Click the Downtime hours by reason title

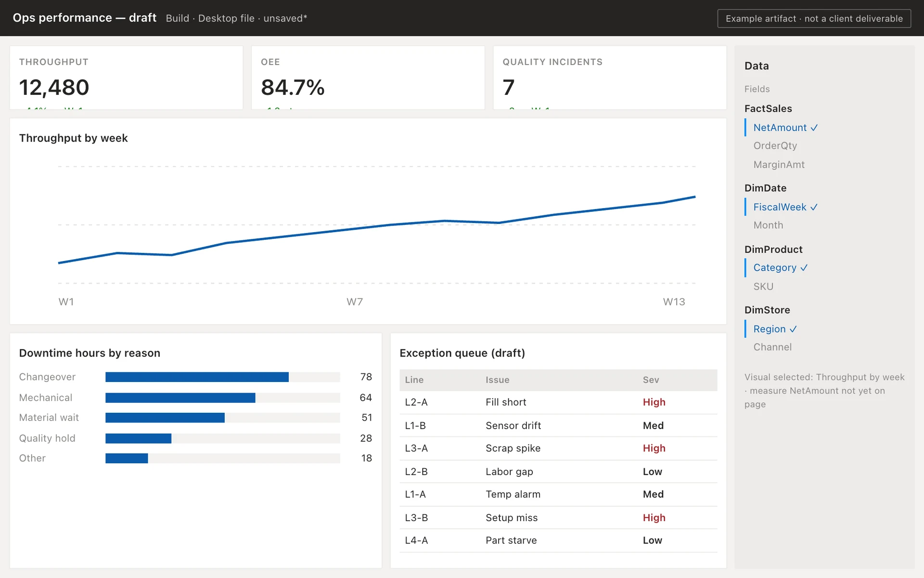90,353
